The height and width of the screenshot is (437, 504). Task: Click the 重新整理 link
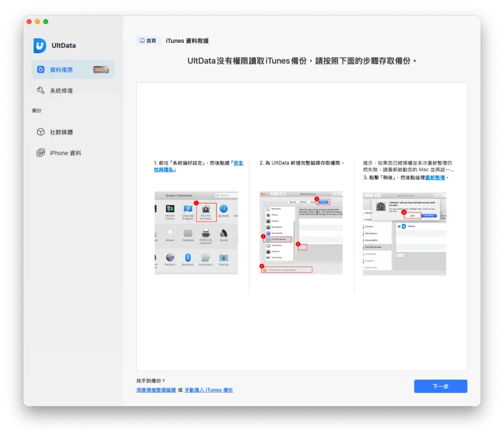(x=435, y=178)
